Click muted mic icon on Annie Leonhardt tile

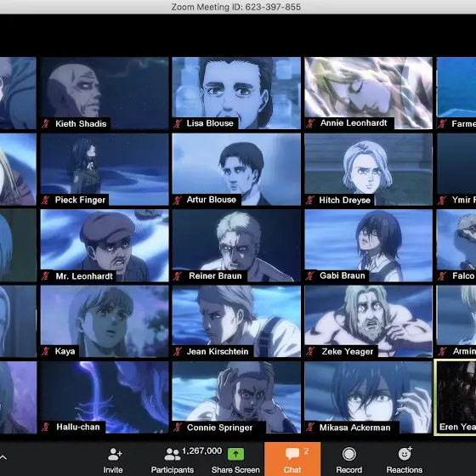coord(310,123)
